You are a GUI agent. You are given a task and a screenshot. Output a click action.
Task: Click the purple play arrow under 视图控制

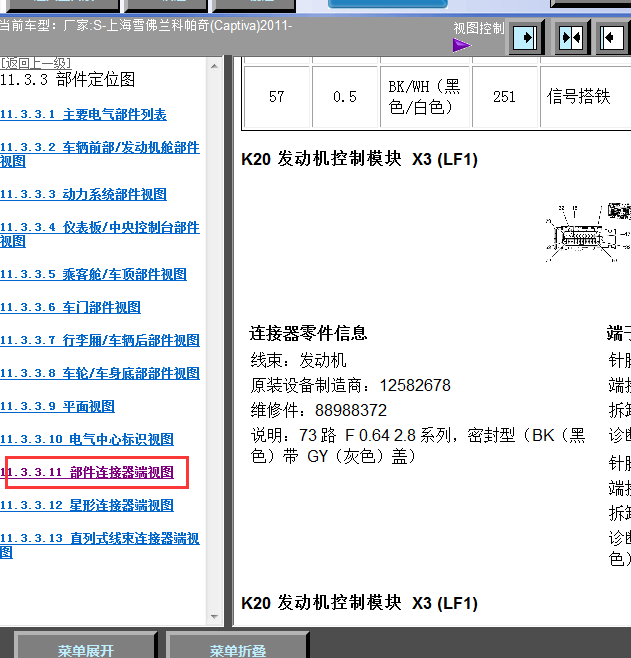(462, 45)
